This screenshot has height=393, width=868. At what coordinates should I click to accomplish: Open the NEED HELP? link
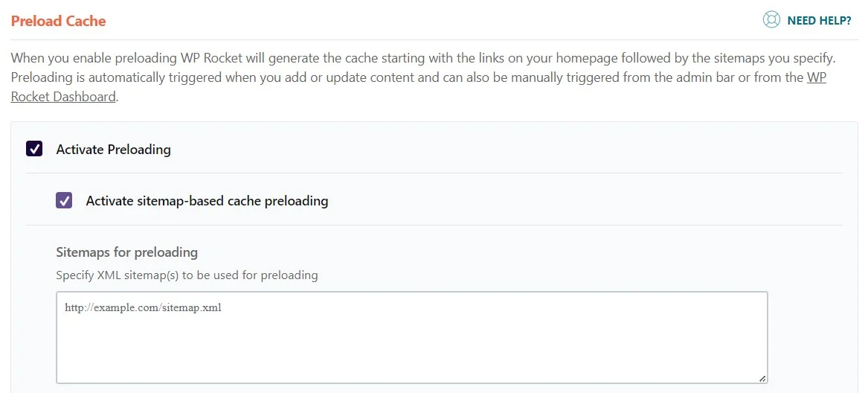tap(819, 21)
